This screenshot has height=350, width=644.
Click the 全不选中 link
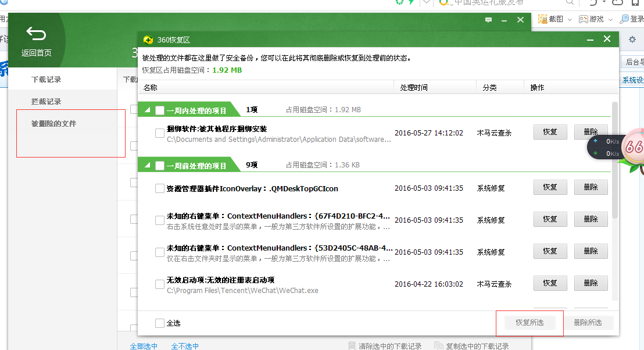click(185, 346)
